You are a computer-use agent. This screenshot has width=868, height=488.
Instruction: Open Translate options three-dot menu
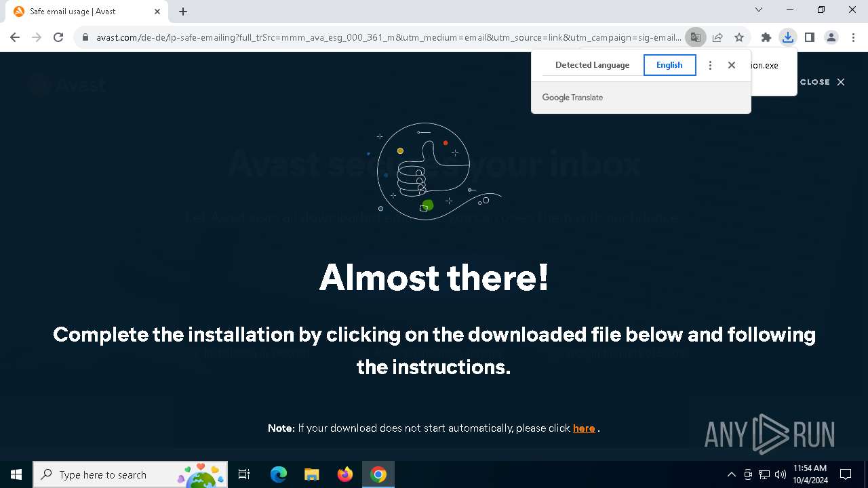point(710,65)
